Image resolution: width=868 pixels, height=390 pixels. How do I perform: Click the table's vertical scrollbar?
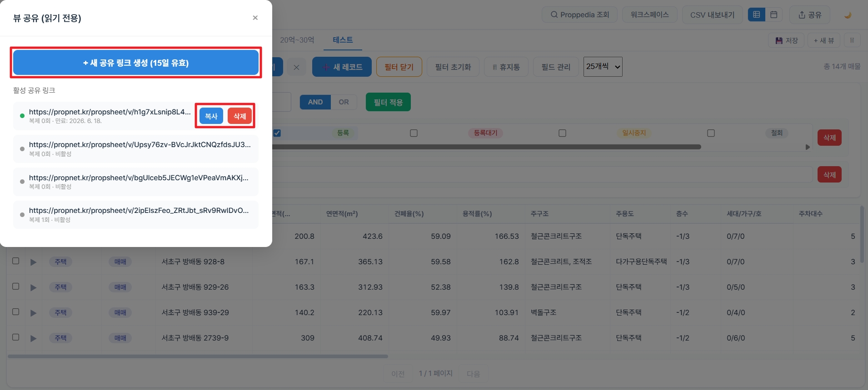862,234
